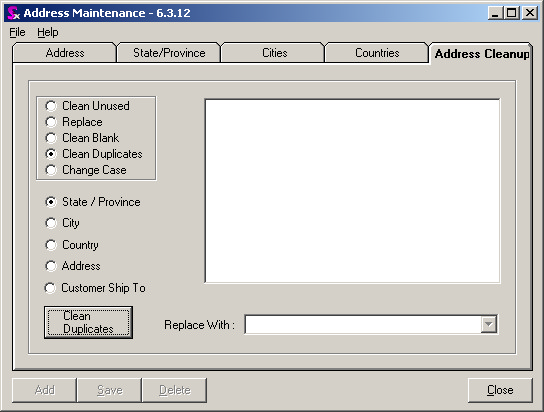544x412 pixels.
Task: Choose Country as cleanup target
Action: 72,245
